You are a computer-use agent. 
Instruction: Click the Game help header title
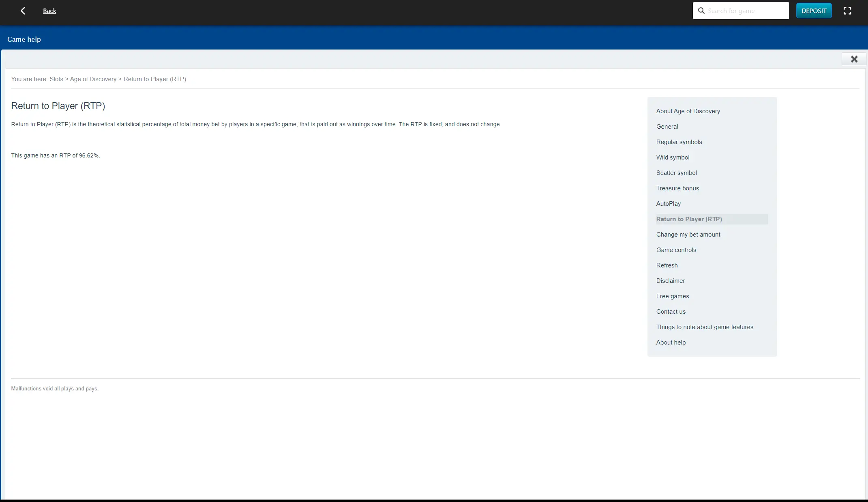click(x=24, y=39)
